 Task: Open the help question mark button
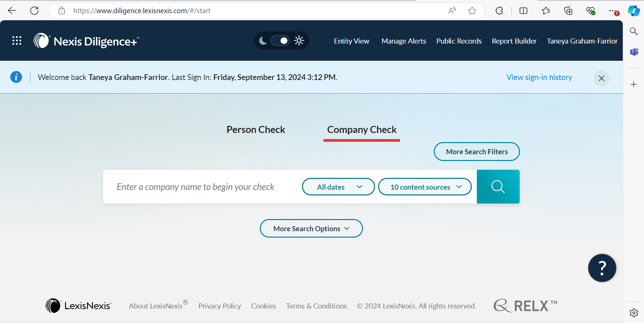point(602,268)
